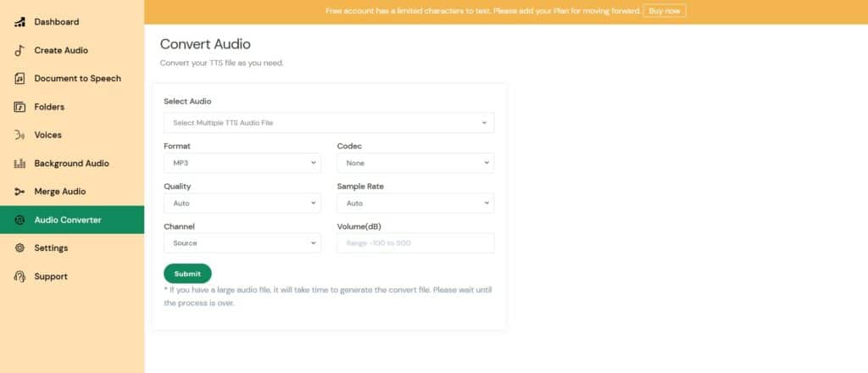Click the Convert Audio heading

pyautogui.click(x=205, y=44)
